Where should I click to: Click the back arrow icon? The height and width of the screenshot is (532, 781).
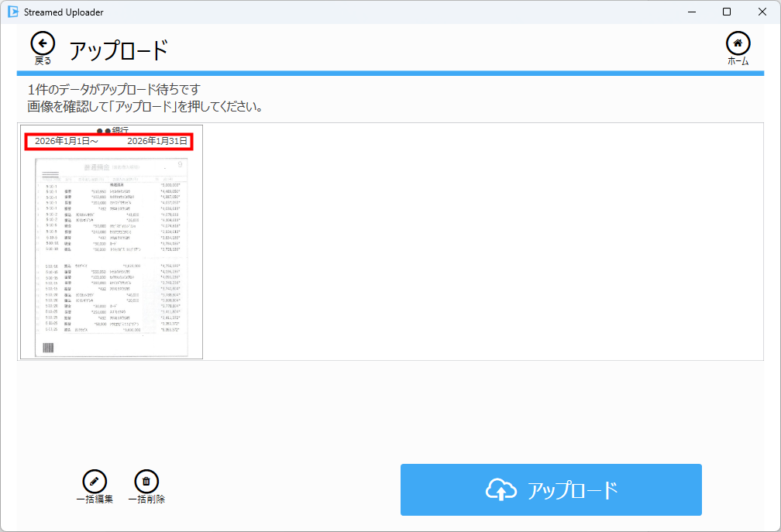(43, 43)
